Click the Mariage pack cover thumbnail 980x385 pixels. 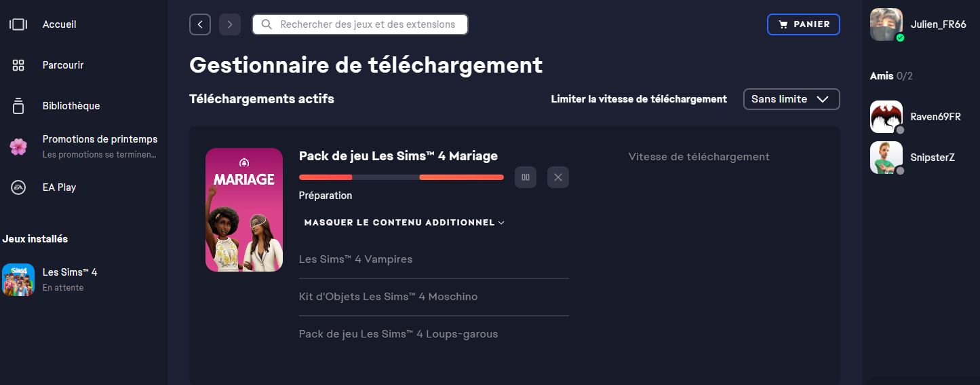point(244,210)
